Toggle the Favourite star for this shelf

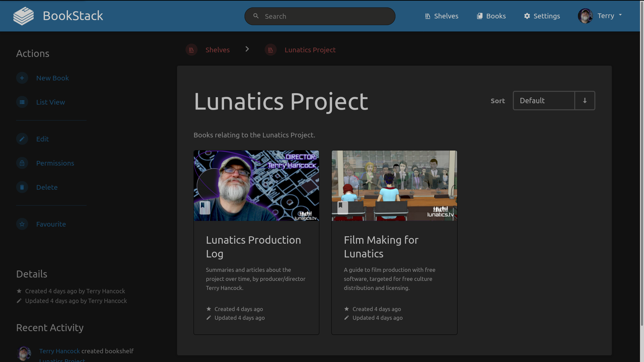coord(22,224)
